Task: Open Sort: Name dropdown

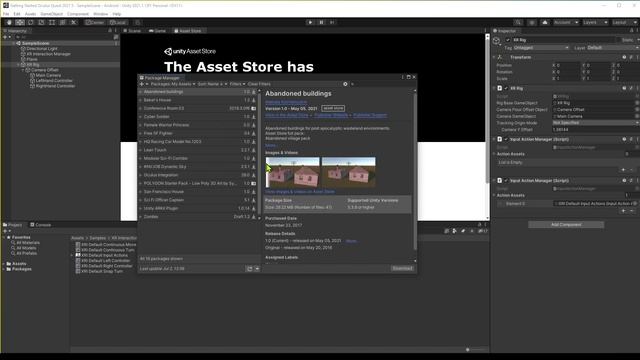Action: pyautogui.click(x=212, y=84)
